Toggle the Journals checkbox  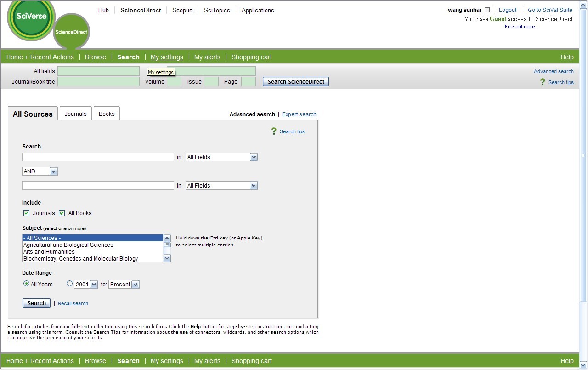(x=27, y=213)
